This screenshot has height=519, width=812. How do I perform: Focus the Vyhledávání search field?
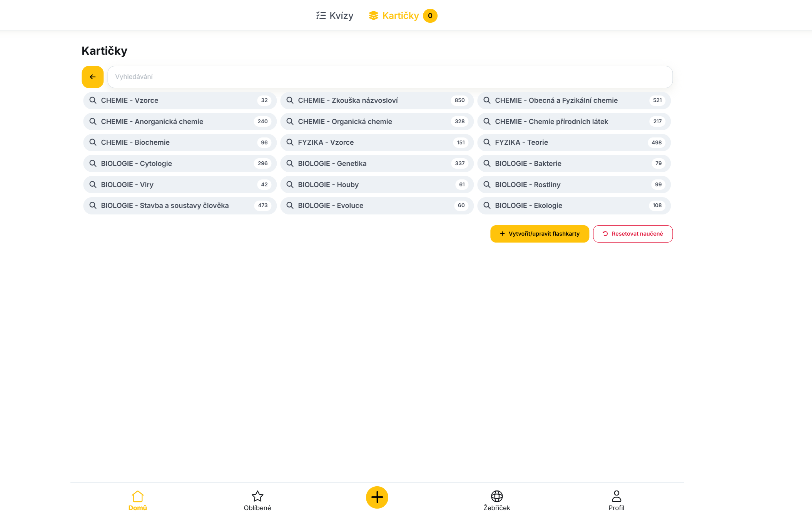point(390,77)
